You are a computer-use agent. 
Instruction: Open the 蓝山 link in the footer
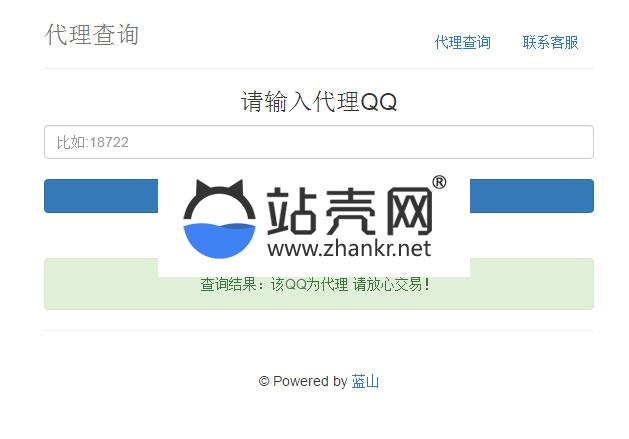pyautogui.click(x=365, y=381)
